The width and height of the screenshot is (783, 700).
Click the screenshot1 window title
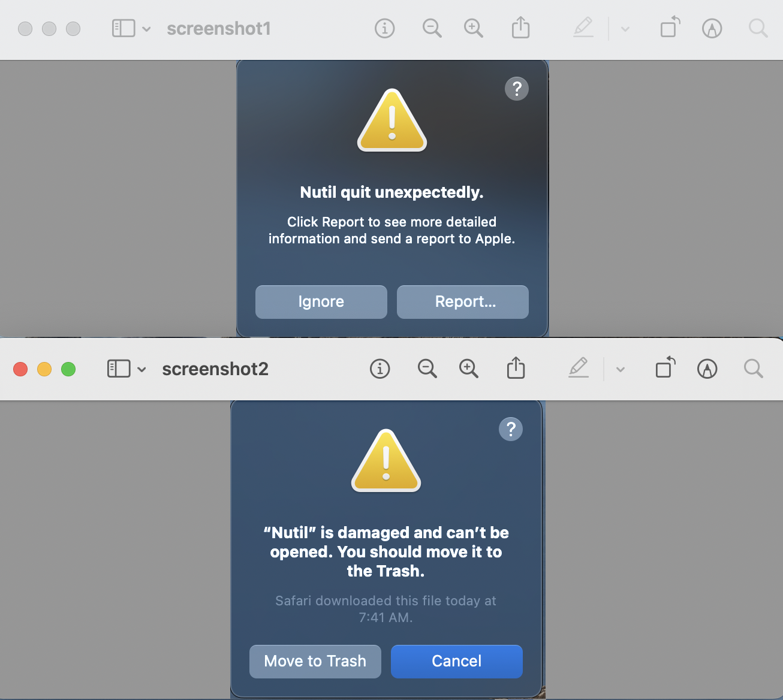click(x=219, y=29)
